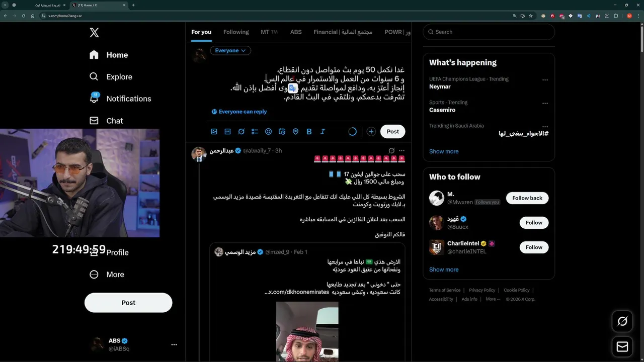Show more Who to follow suggestions
Screen dimensions: 644x362
pyautogui.click(x=444, y=269)
